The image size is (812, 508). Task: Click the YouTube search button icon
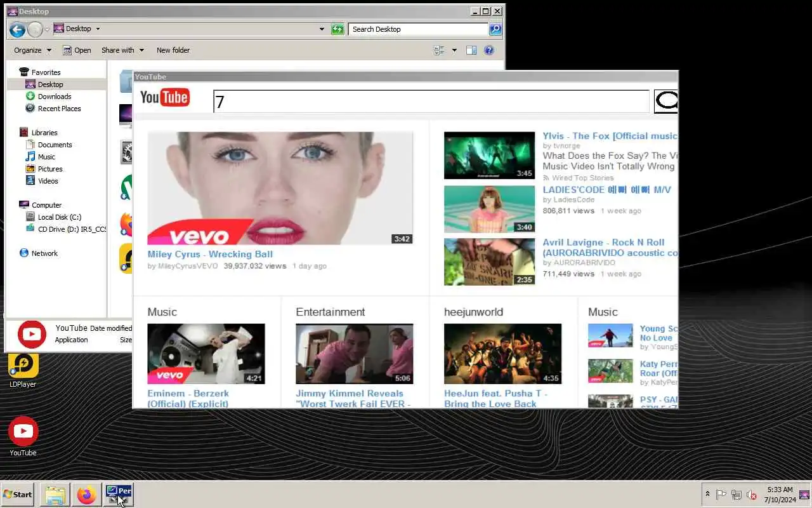click(x=666, y=101)
